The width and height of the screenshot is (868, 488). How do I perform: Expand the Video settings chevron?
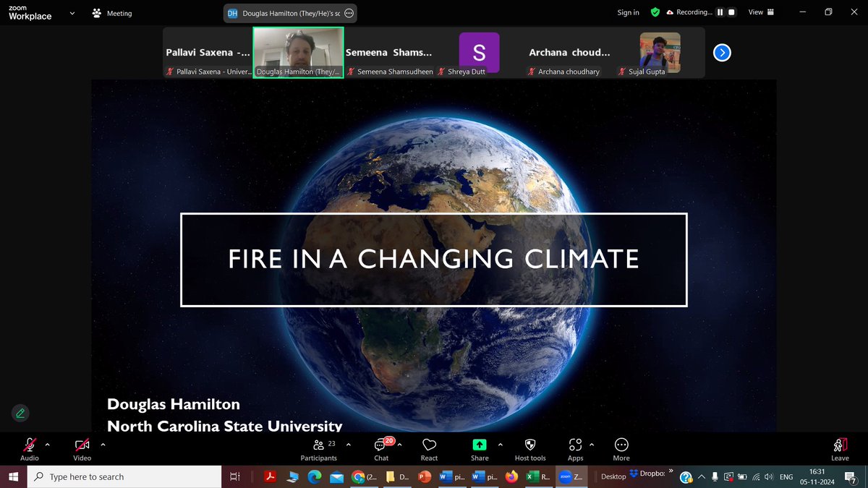(102, 445)
